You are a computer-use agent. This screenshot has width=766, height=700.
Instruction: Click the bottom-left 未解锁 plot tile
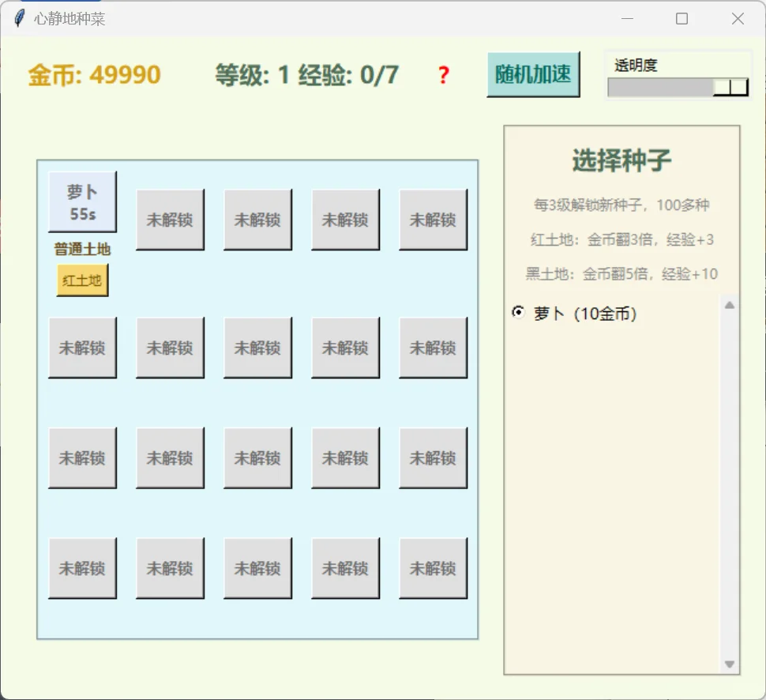pos(82,567)
